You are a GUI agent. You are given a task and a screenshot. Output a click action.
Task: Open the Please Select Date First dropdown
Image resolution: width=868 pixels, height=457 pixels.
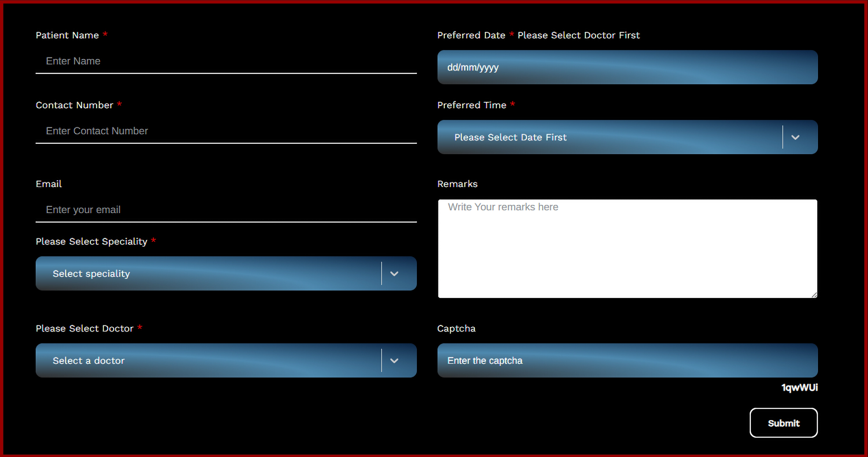pos(610,137)
